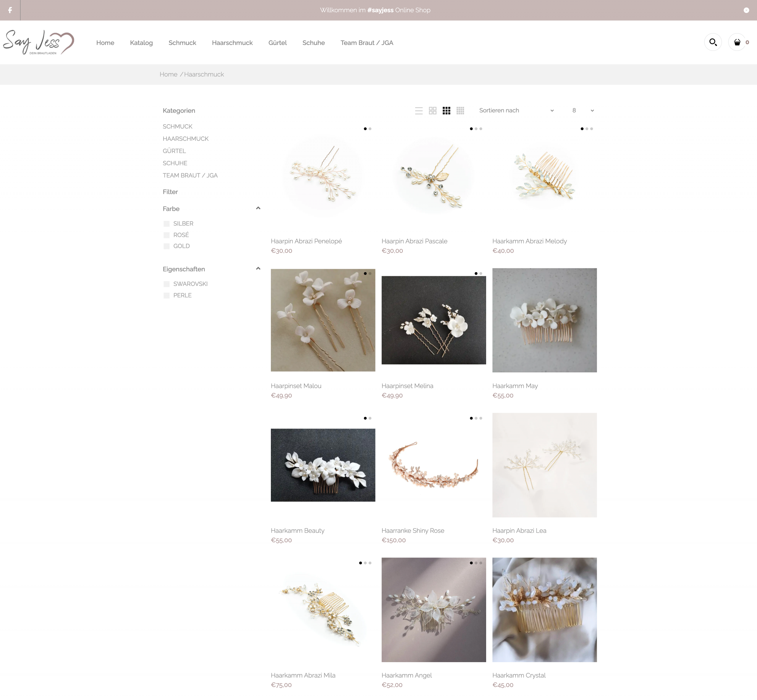Collapse the Farbe filter section

click(258, 208)
